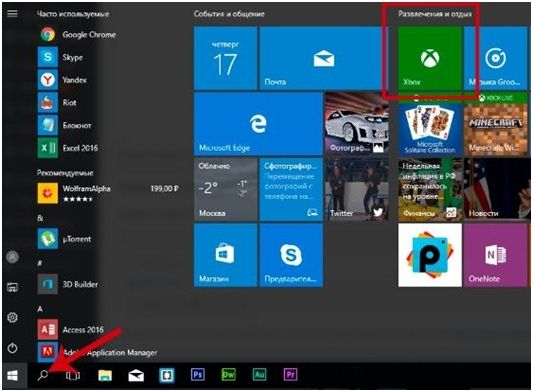Open the Почта mail tile
533x392 pixels.
click(x=324, y=58)
